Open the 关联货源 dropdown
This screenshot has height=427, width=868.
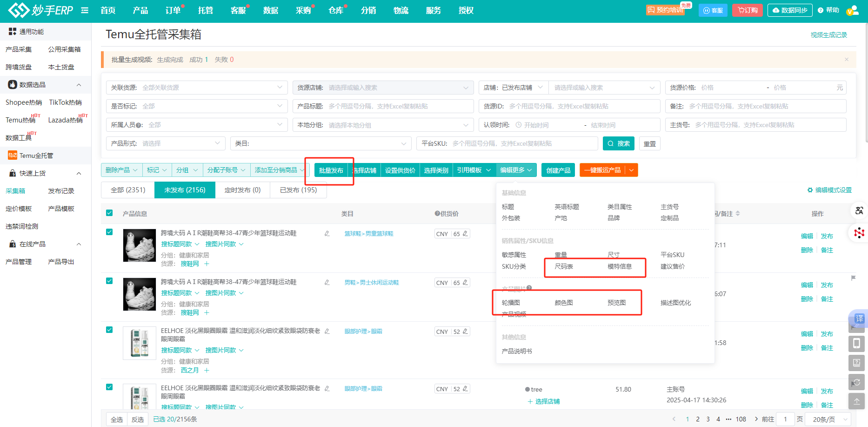tap(197, 88)
